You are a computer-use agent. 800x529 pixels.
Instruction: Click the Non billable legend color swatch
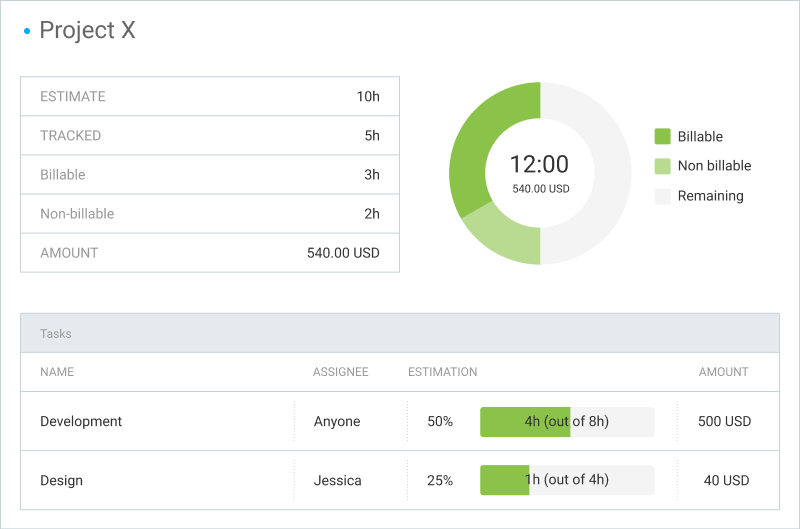(x=662, y=166)
